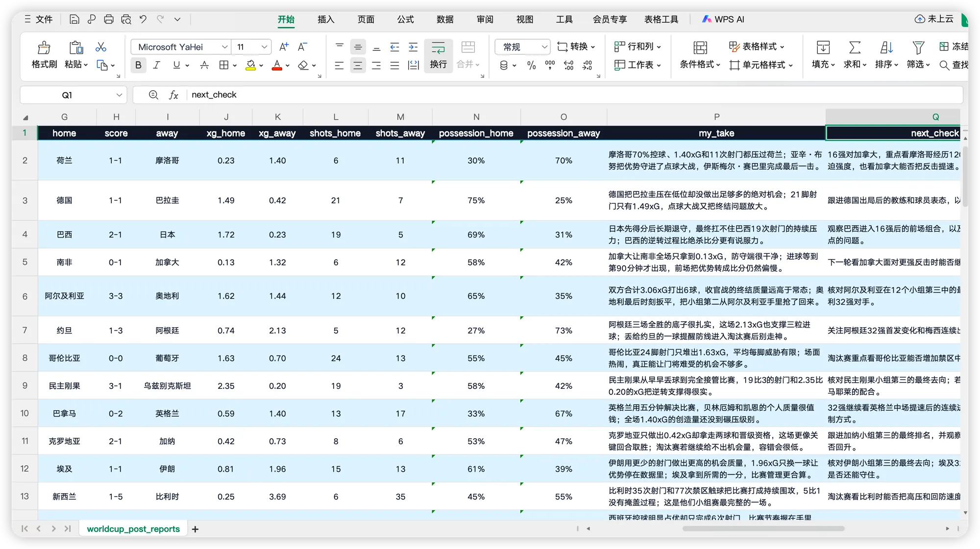The height and width of the screenshot is (549, 980).
Task: Expand the 行和列 dropdown
Action: (x=637, y=47)
